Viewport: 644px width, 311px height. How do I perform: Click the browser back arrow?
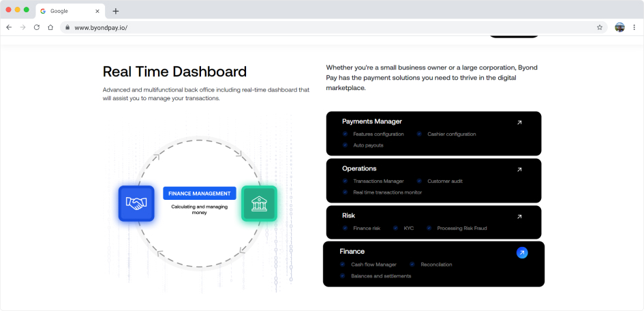[x=9, y=27]
